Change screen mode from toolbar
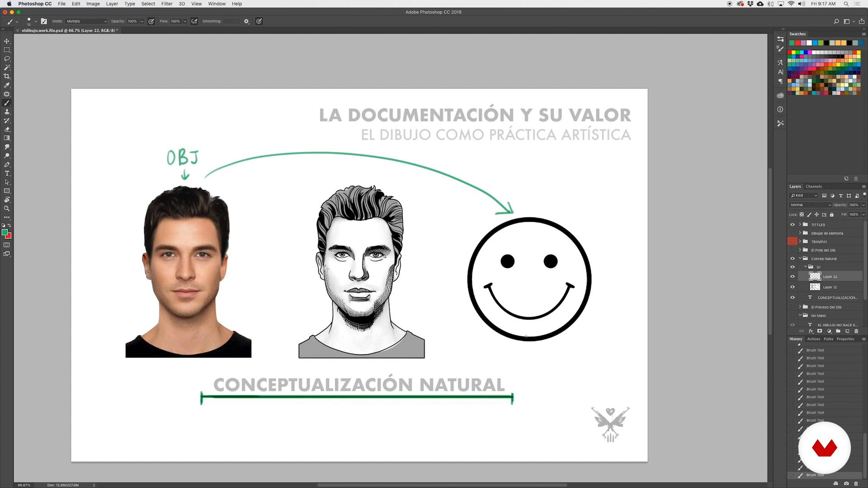Viewport: 868px width, 488px height. 7,254
